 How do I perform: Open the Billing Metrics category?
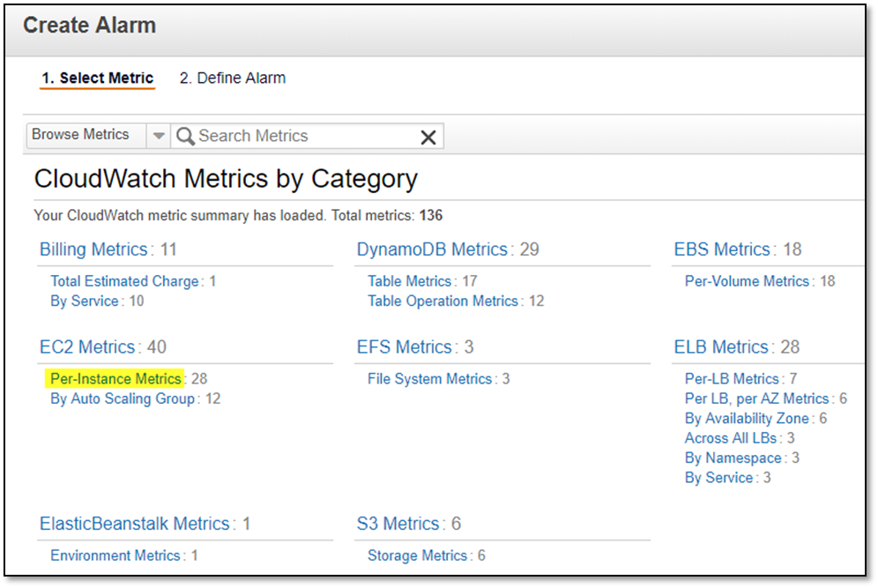(93, 249)
